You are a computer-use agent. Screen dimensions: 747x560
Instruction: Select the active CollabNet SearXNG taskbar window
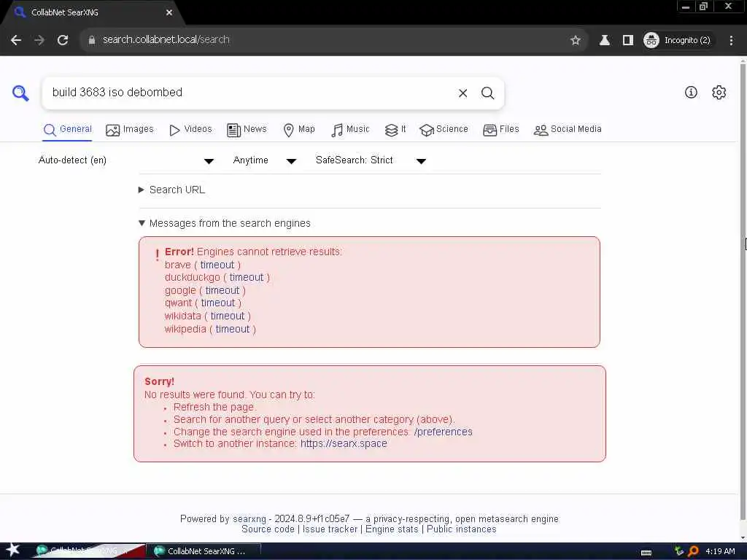tap(204, 551)
